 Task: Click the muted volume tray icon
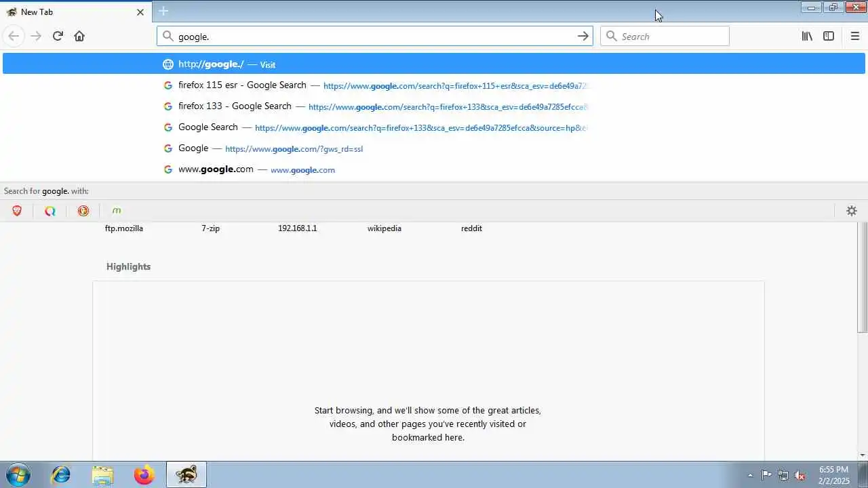(x=800, y=475)
